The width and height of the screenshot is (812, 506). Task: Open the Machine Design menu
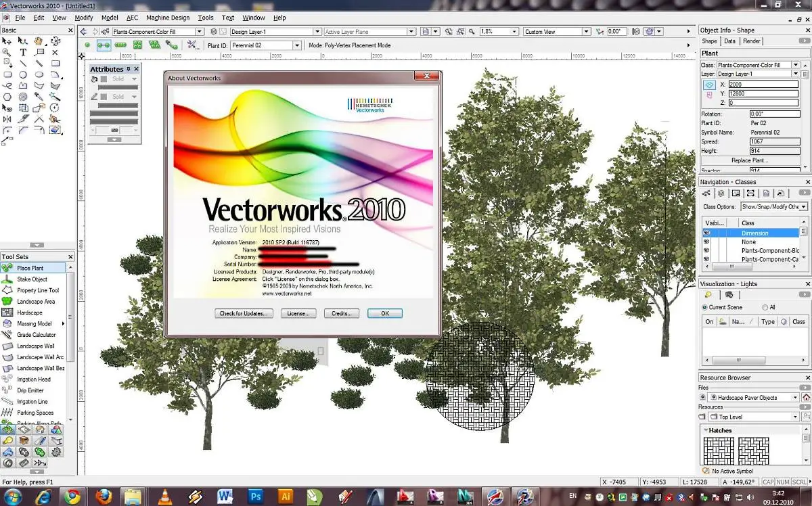(168, 18)
